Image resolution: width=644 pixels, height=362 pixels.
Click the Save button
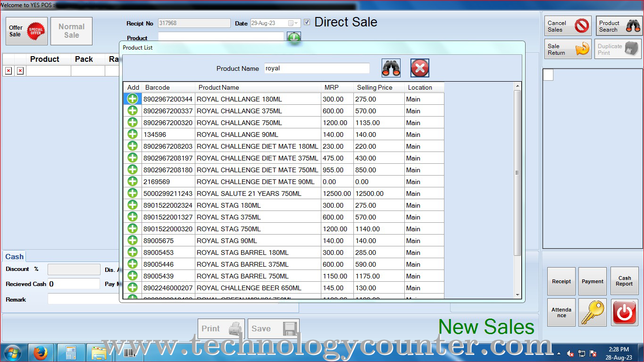(274, 328)
